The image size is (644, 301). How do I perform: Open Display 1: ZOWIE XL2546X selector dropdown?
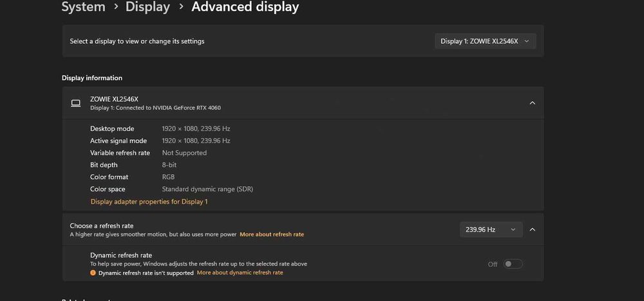tap(485, 41)
